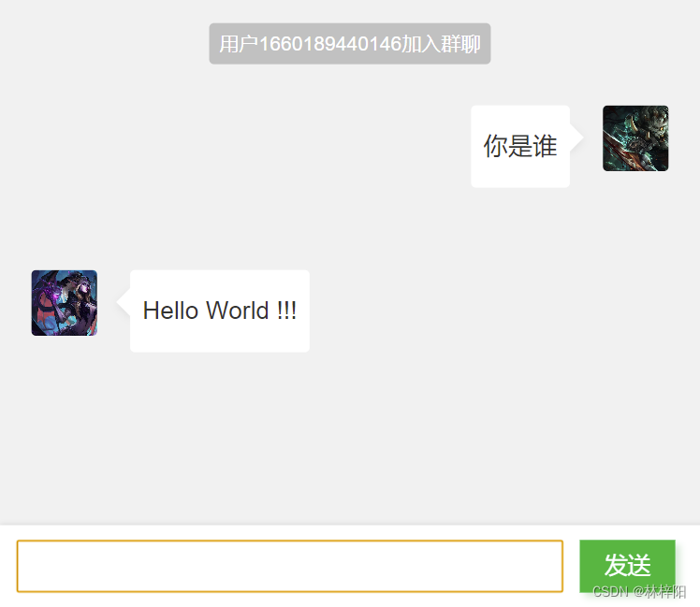Click the group-join notification banner
This screenshot has height=607, width=700.
point(350,44)
